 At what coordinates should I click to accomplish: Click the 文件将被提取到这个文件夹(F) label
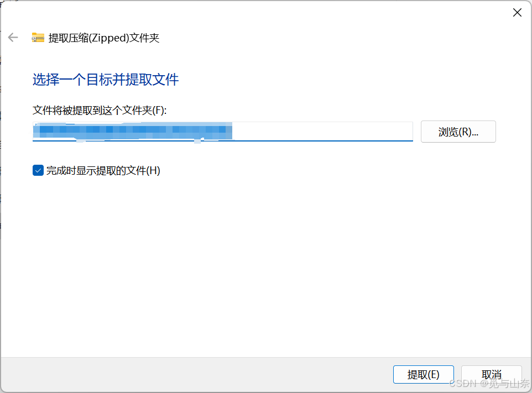tap(100, 110)
